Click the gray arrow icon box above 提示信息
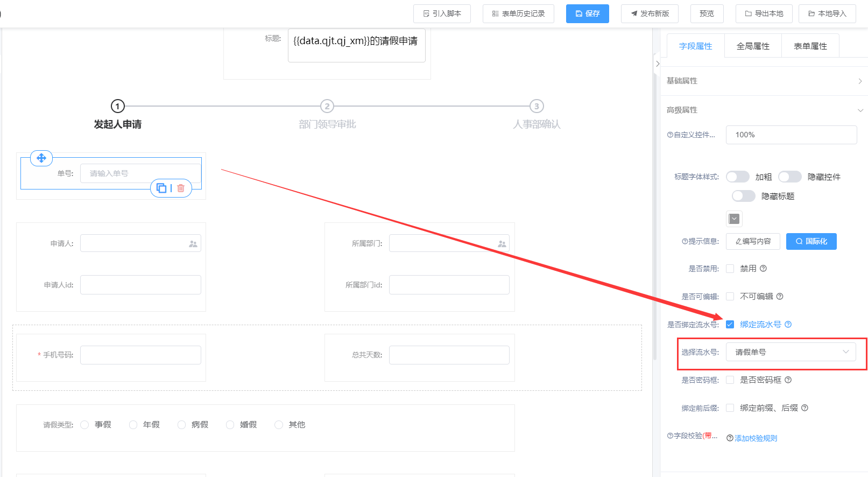The width and height of the screenshot is (868, 477). click(x=734, y=219)
